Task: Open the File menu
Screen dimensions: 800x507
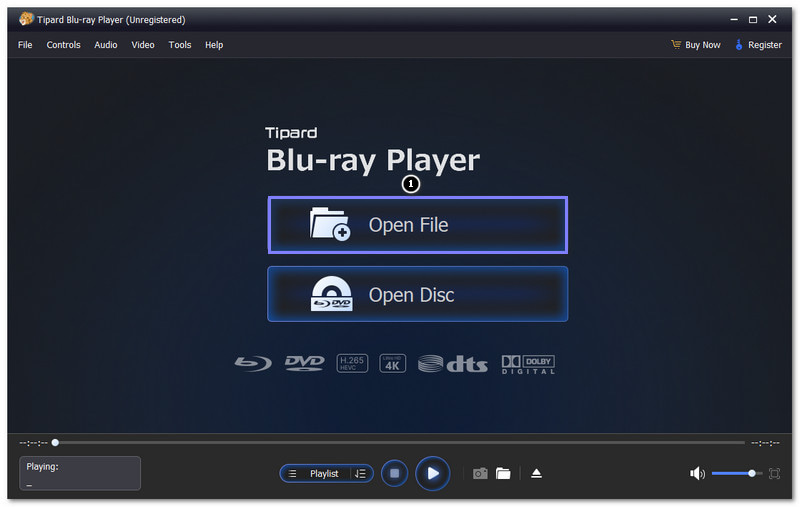Action: coord(25,45)
